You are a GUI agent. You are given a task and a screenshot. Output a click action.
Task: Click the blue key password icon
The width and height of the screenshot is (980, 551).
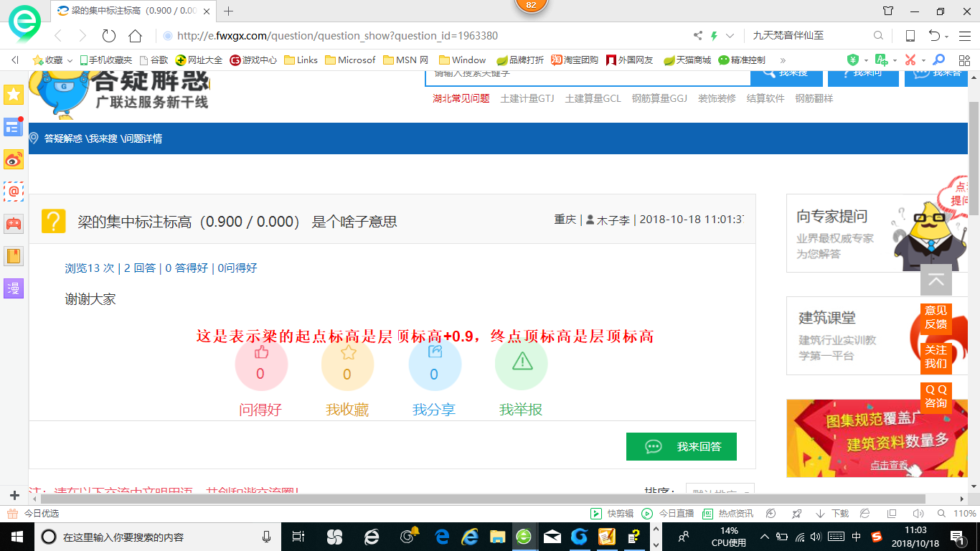(x=938, y=60)
